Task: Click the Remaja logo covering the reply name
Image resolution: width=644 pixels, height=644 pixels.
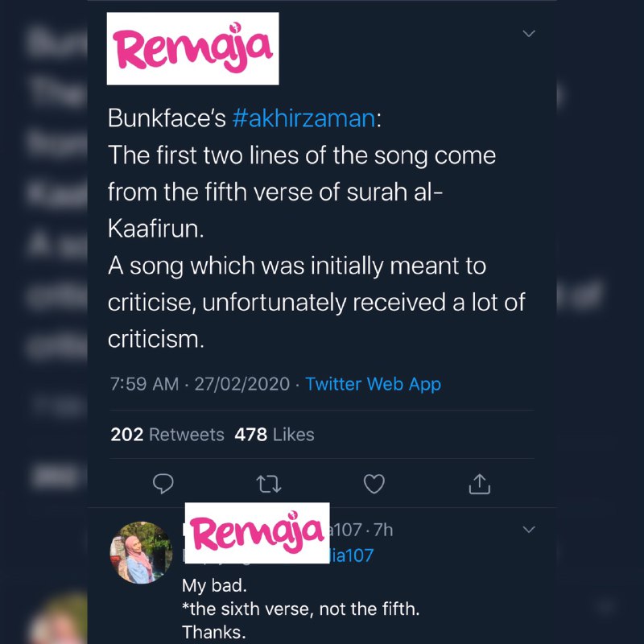Action: pos(257,532)
